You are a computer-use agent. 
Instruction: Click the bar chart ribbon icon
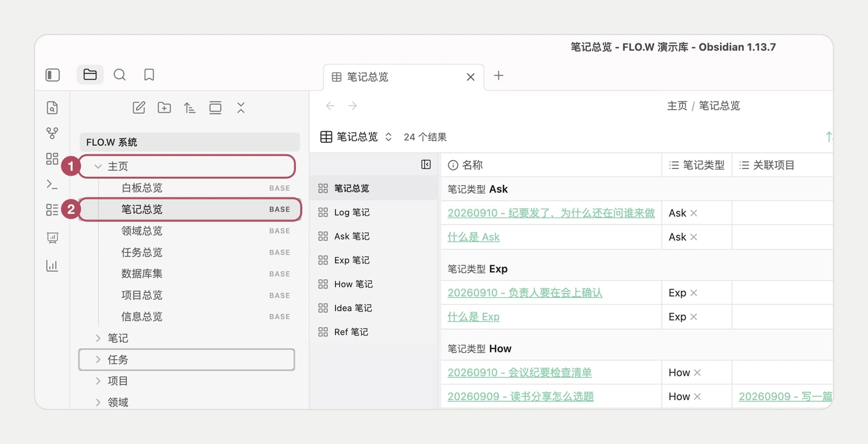tap(53, 265)
